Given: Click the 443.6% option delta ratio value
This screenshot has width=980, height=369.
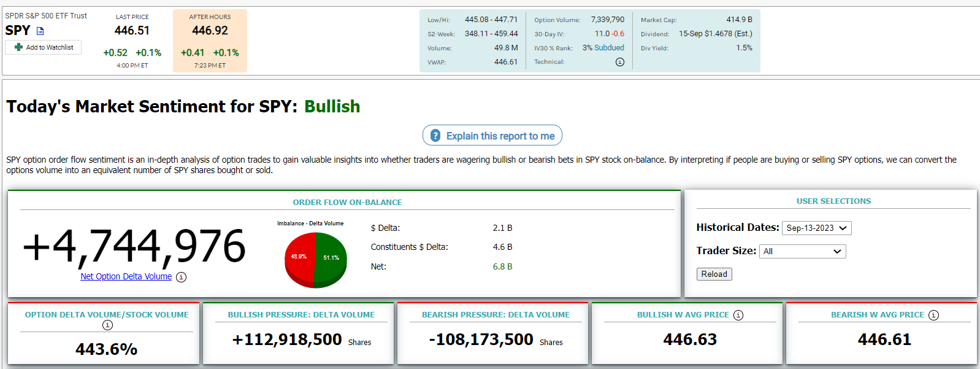Looking at the screenshot, I should (x=107, y=349).
